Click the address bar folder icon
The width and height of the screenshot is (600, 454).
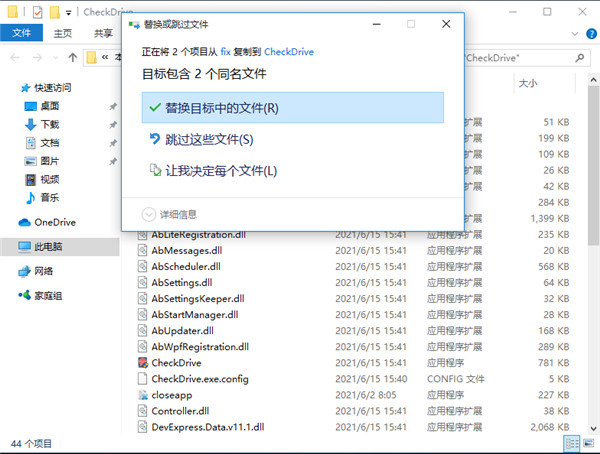point(91,57)
